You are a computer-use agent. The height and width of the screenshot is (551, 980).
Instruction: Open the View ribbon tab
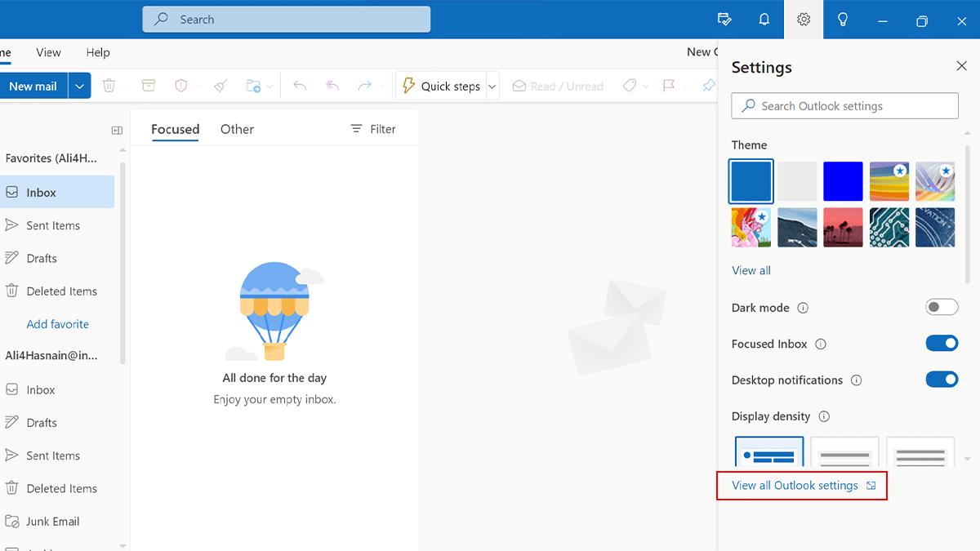click(x=48, y=52)
